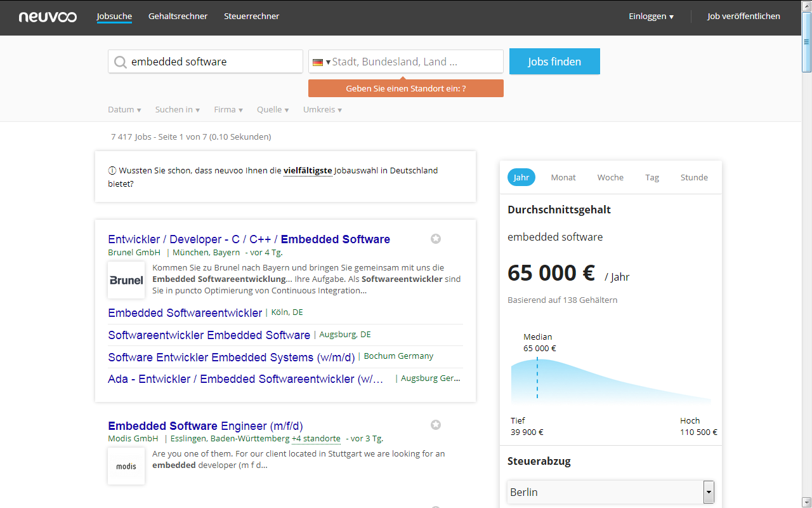Switch salary view to Woche

[x=610, y=177]
